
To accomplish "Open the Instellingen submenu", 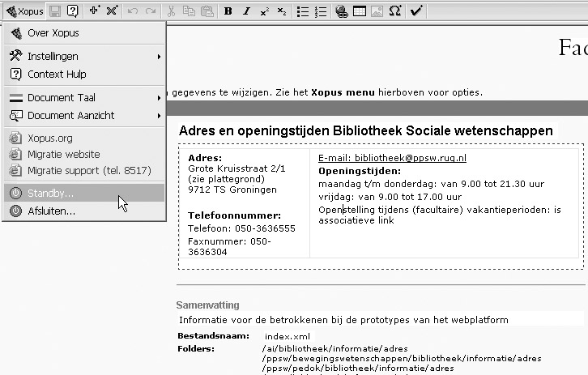I will 84,56.
